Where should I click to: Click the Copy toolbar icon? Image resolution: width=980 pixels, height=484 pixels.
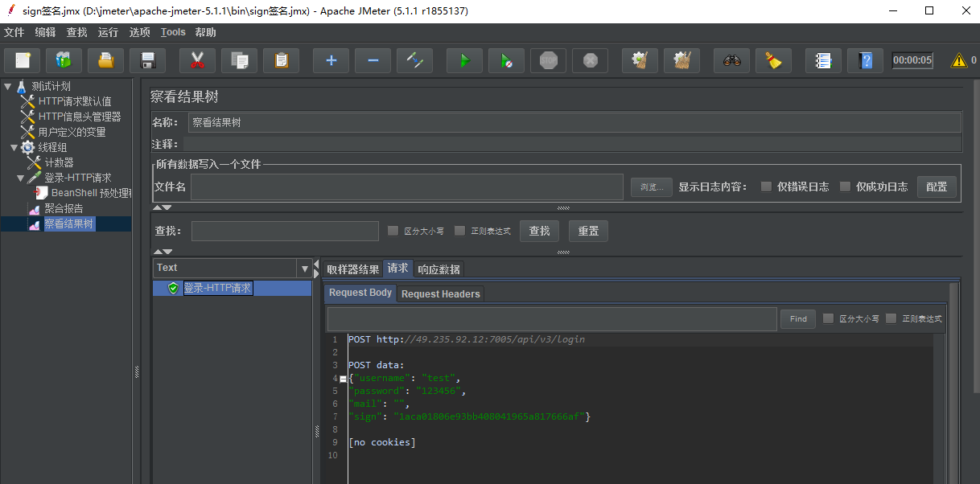(239, 60)
